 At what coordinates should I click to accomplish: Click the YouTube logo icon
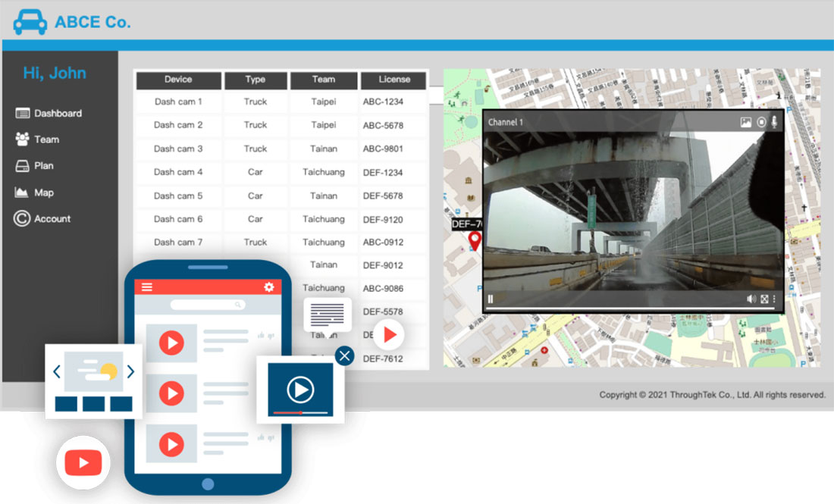(83, 462)
